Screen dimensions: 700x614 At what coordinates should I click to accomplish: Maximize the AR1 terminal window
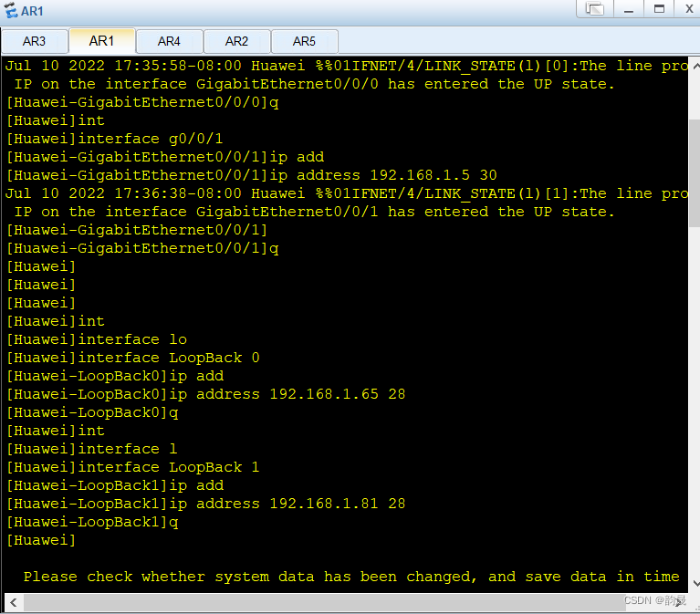(657, 9)
